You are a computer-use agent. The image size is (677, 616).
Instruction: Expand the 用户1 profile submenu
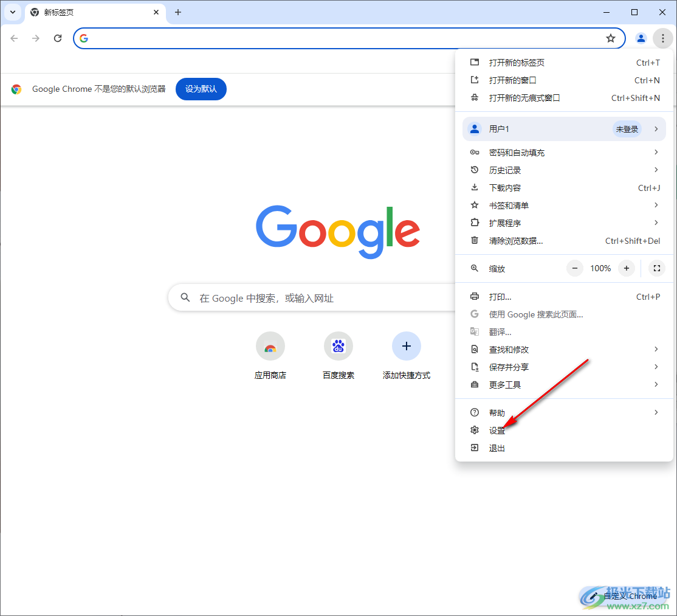coord(564,129)
